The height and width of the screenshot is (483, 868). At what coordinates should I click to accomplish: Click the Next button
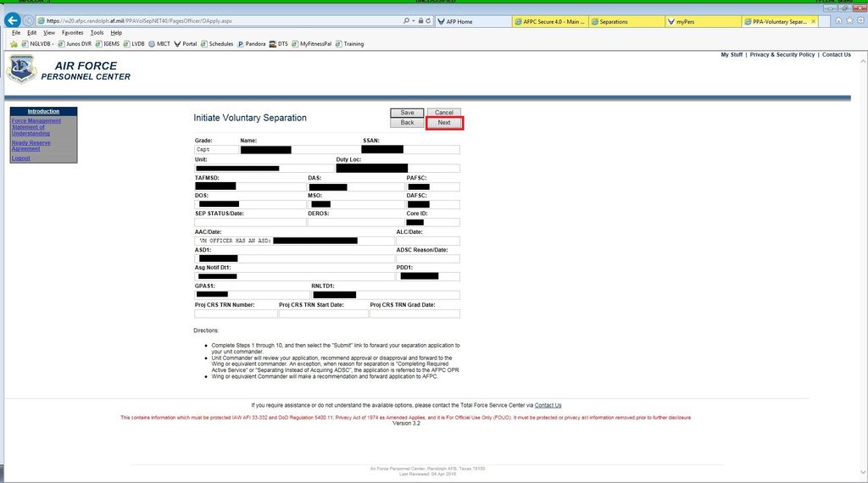click(444, 123)
